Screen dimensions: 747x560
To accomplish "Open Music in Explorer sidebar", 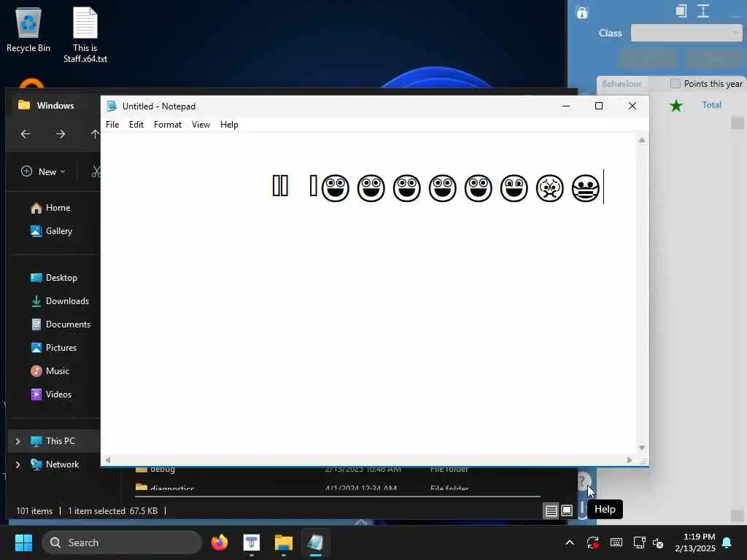I will pos(50,371).
